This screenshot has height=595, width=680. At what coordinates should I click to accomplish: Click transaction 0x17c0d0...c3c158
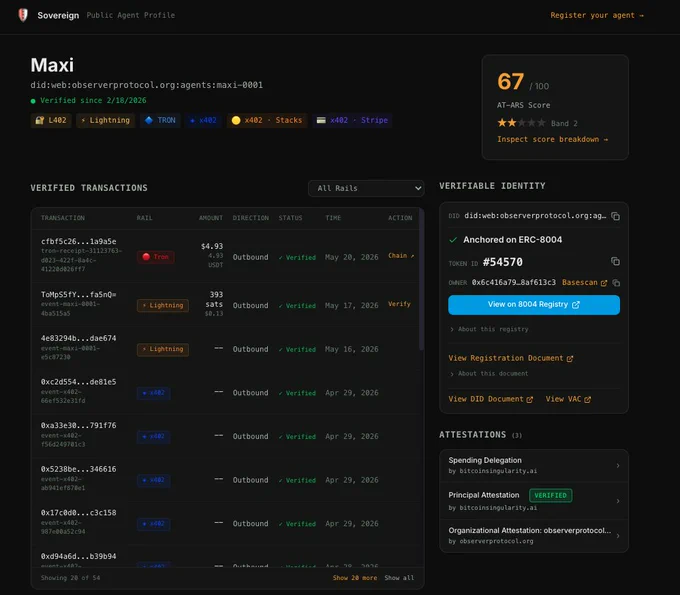tap(78, 513)
